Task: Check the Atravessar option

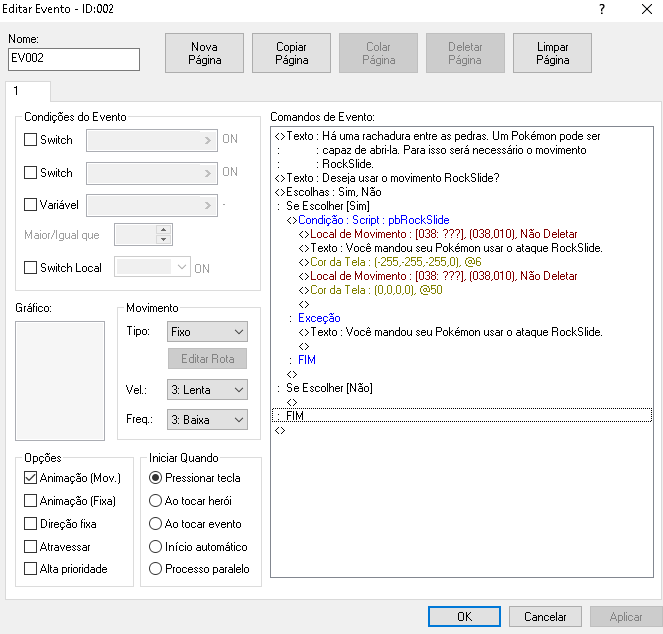Action: (x=30, y=546)
